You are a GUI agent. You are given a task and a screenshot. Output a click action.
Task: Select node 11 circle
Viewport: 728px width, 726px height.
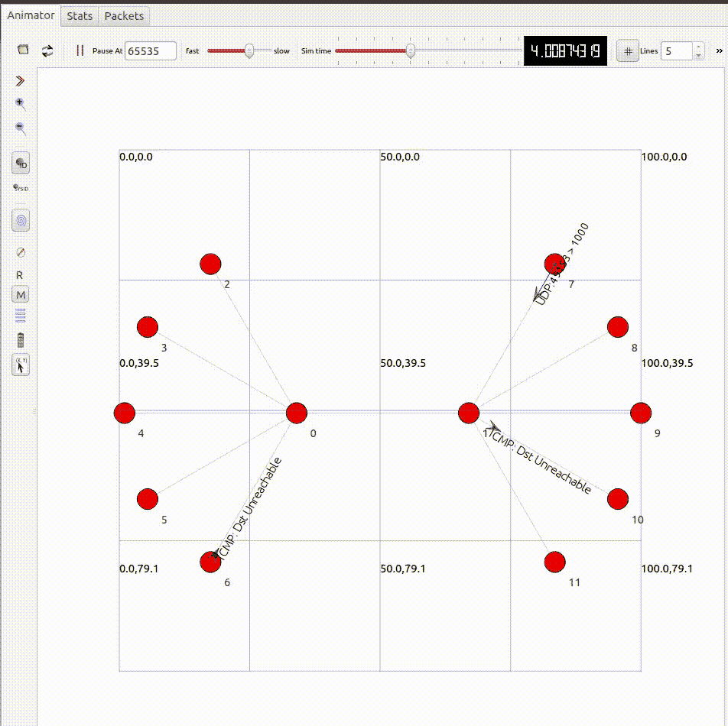coord(555,562)
